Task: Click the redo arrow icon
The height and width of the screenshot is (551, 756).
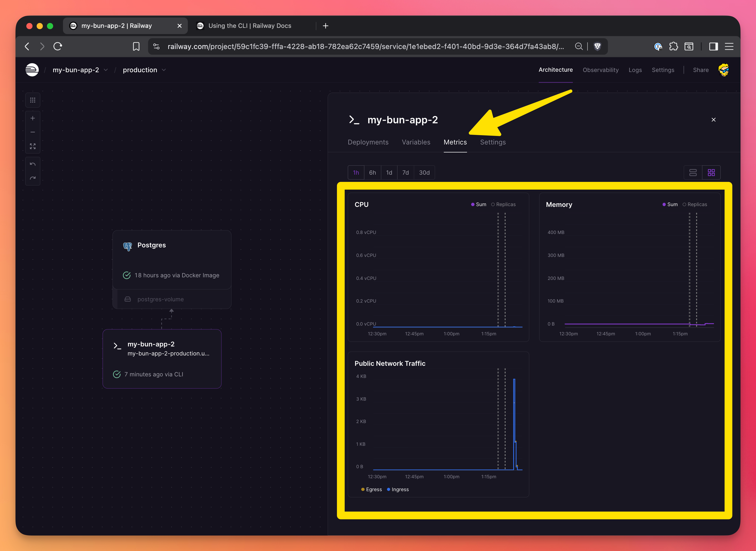Action: 33,178
